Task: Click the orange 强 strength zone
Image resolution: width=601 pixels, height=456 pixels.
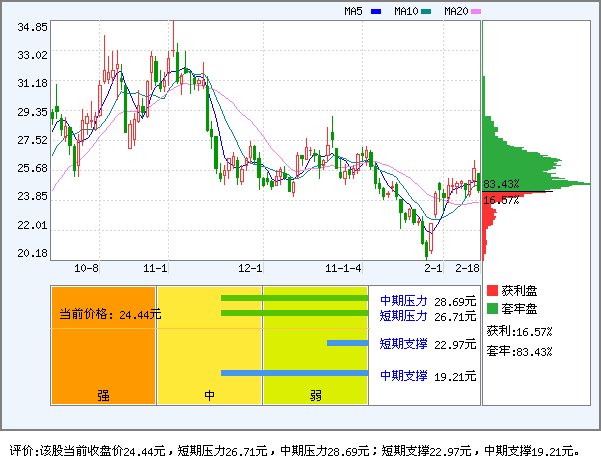Action: [103, 345]
